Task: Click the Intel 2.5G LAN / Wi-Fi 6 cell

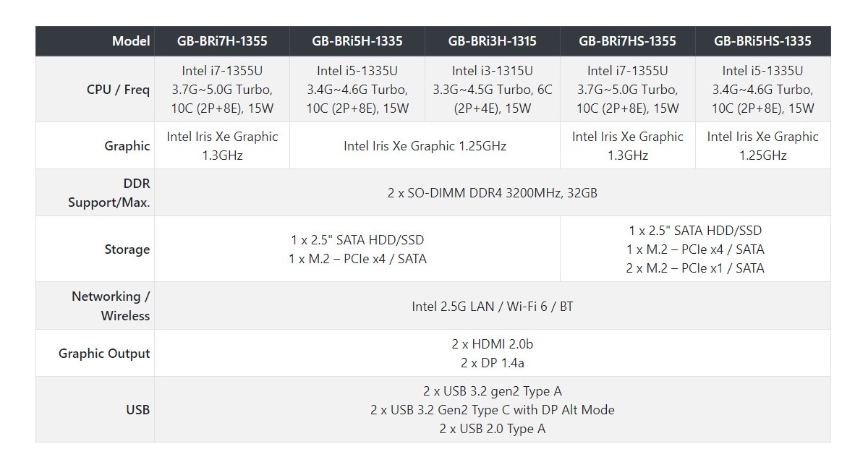Action: tap(492, 307)
